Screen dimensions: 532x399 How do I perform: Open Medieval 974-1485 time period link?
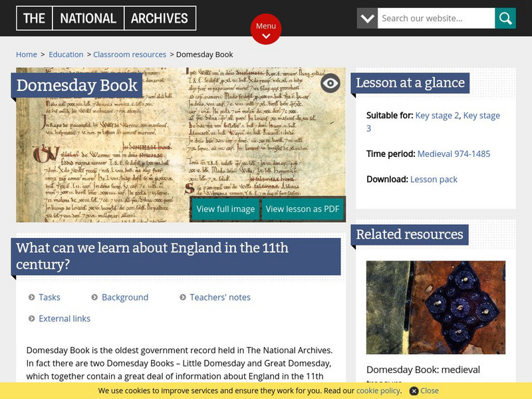tap(454, 154)
